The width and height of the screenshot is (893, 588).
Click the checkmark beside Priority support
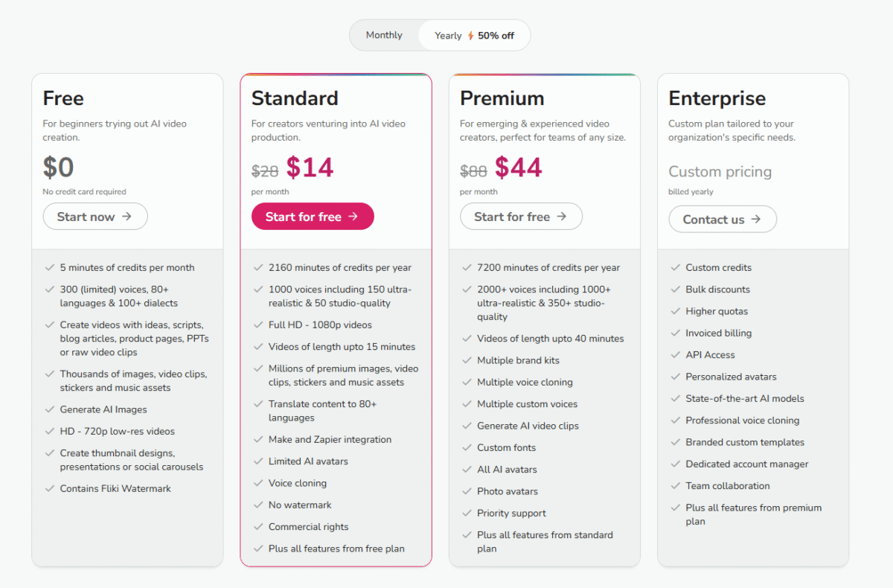tap(466, 513)
